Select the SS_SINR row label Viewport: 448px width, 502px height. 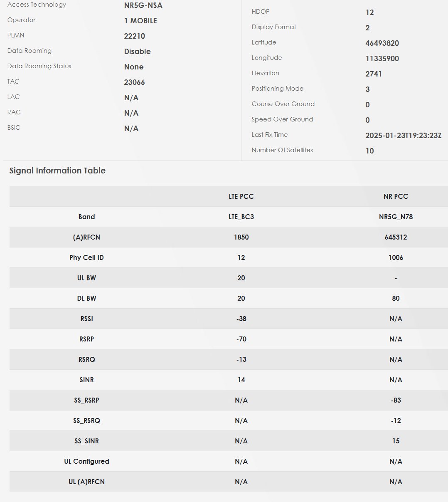[86, 441]
